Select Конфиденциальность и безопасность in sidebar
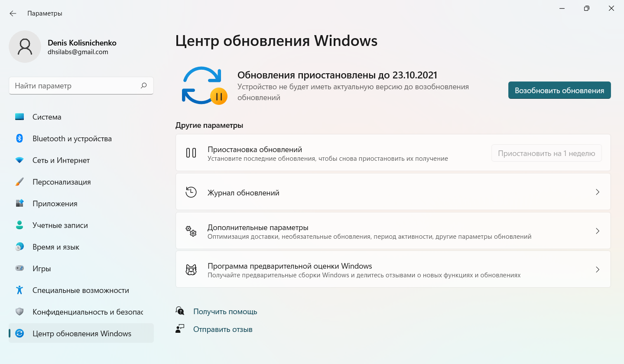 (88, 312)
